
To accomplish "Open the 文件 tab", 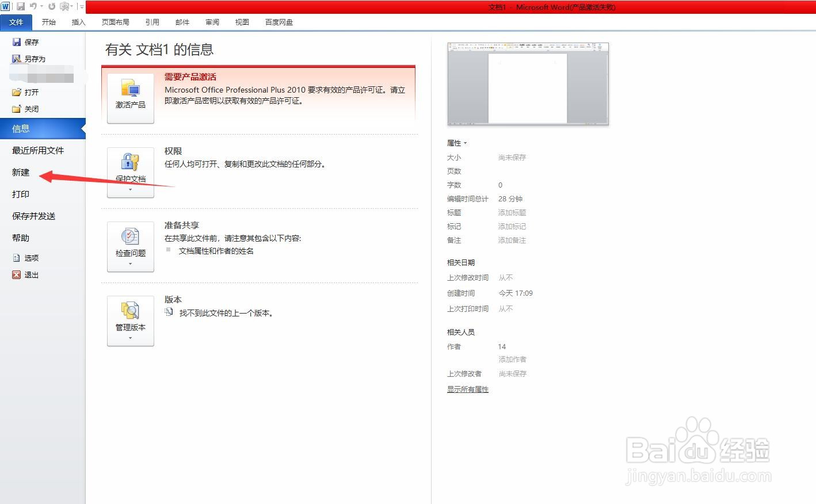I will (x=16, y=22).
